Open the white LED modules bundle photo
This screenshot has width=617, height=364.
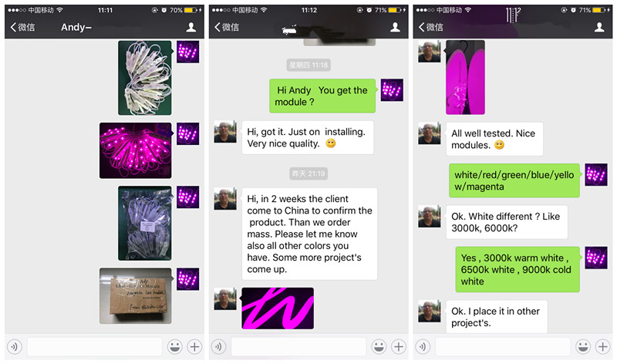145,78
